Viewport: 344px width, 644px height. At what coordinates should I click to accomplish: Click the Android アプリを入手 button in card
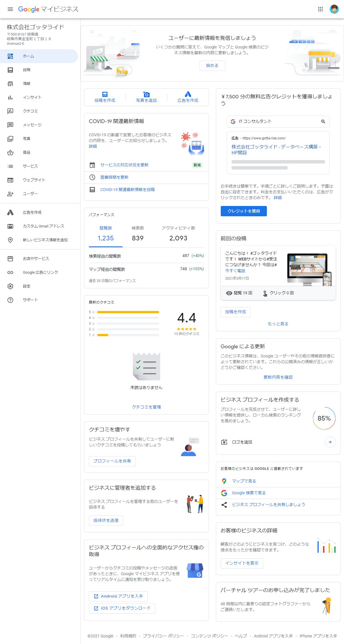click(x=118, y=596)
